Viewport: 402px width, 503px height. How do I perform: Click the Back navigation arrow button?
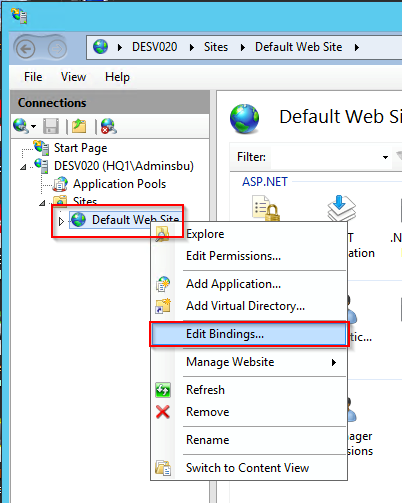(26, 49)
